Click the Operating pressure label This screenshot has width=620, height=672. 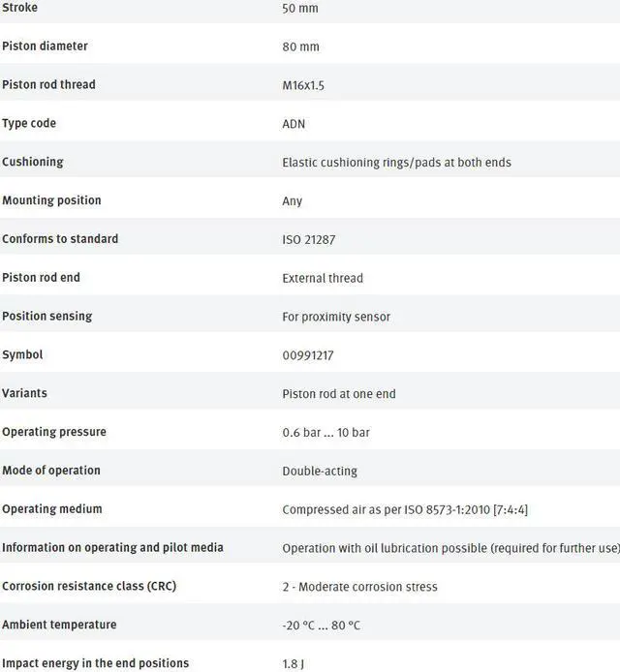[54, 432]
